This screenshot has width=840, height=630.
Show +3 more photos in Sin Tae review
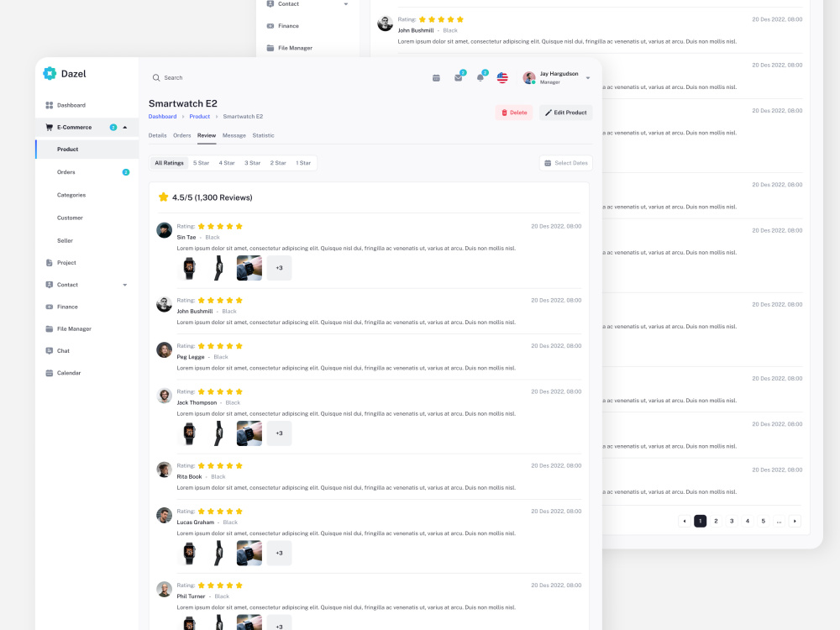coord(279,268)
